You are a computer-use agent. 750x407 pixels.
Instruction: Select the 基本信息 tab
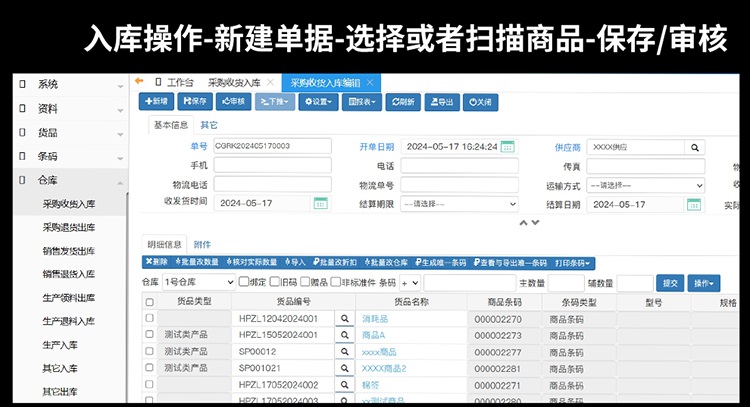tap(171, 125)
